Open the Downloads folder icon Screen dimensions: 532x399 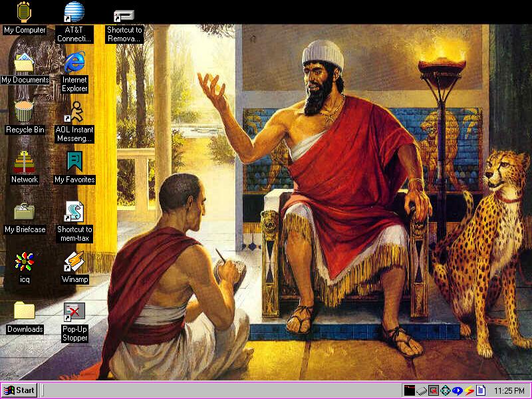click(24, 311)
